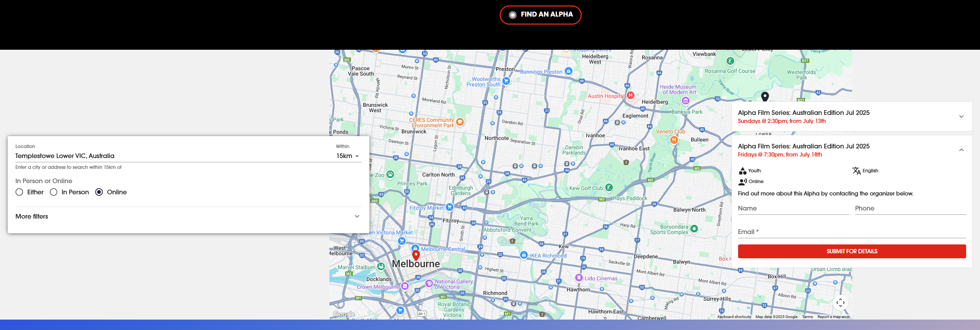Screen dimensions: 980x330
Task: Click the Edinburgh Gardens map label
Action: [x=461, y=190]
